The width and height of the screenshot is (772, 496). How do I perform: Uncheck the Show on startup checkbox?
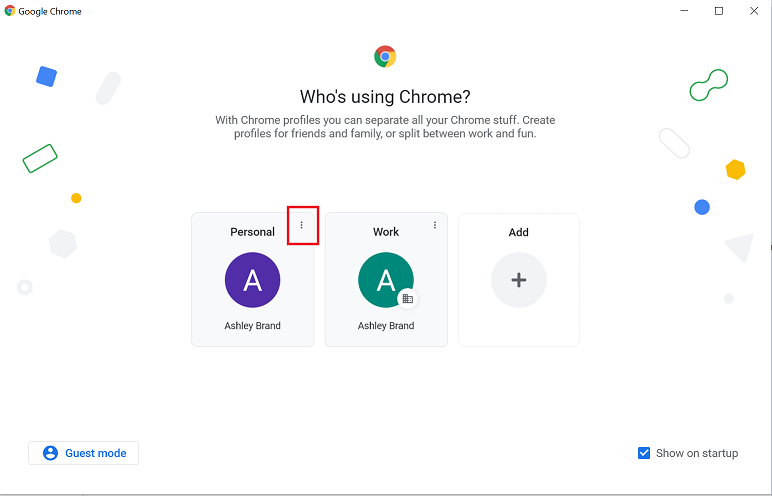click(644, 453)
